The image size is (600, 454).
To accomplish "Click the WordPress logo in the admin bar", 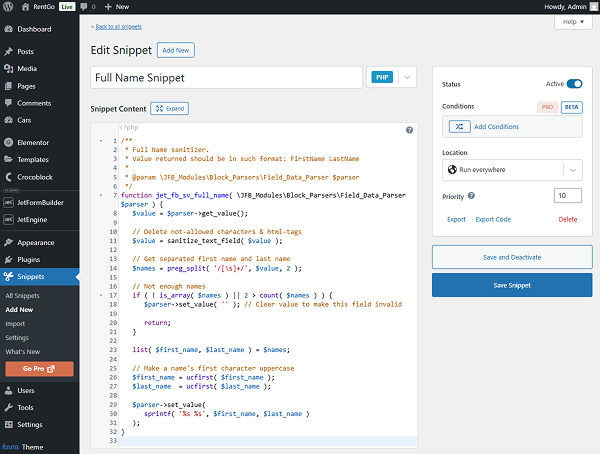I will pos(9,6).
